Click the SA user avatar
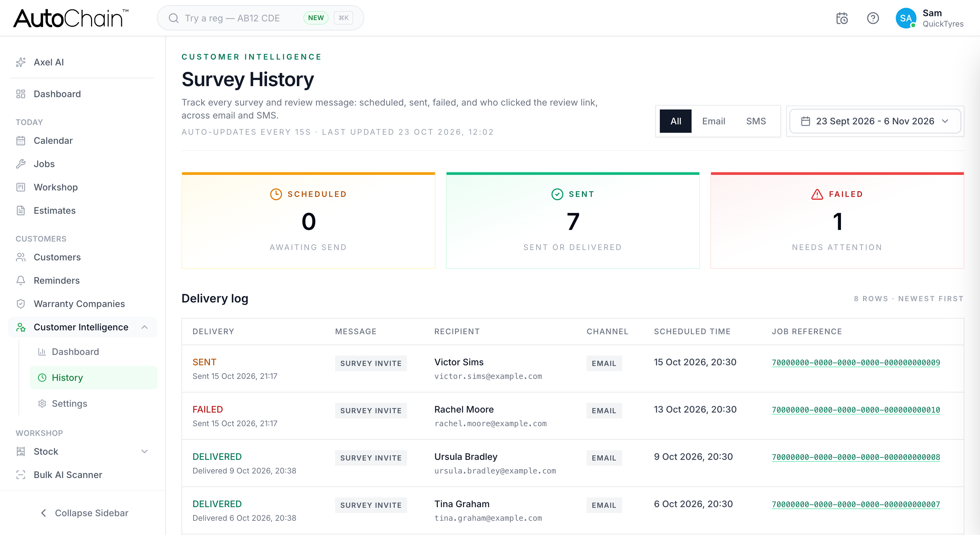 [906, 18]
